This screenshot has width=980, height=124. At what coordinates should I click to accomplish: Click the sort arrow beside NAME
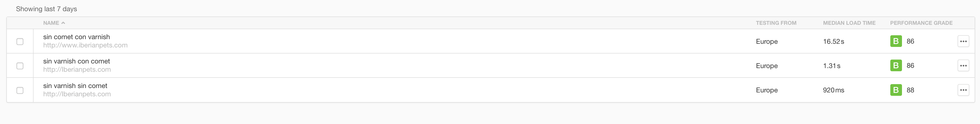click(63, 23)
